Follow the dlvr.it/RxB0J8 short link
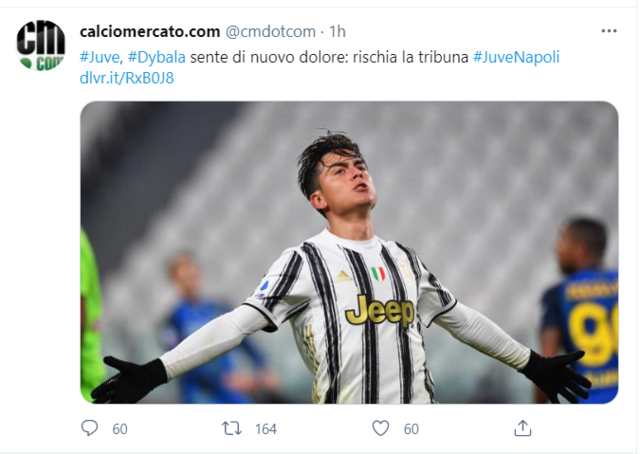 click(127, 78)
